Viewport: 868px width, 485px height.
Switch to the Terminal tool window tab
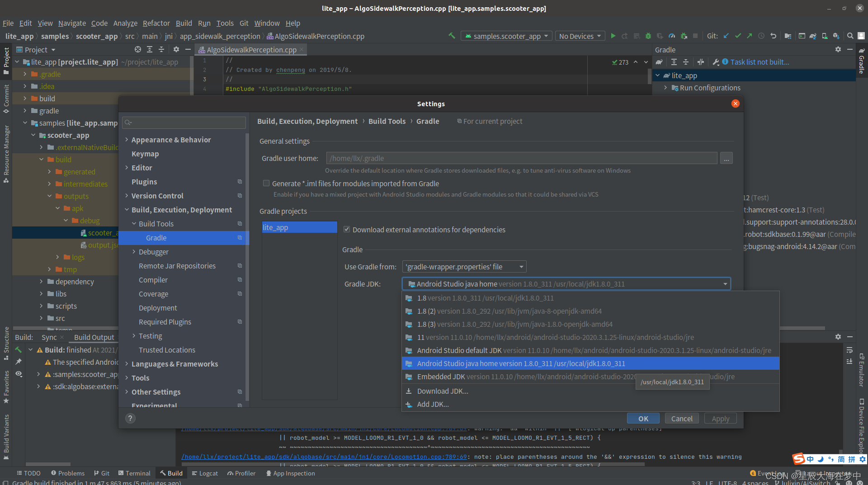point(134,473)
